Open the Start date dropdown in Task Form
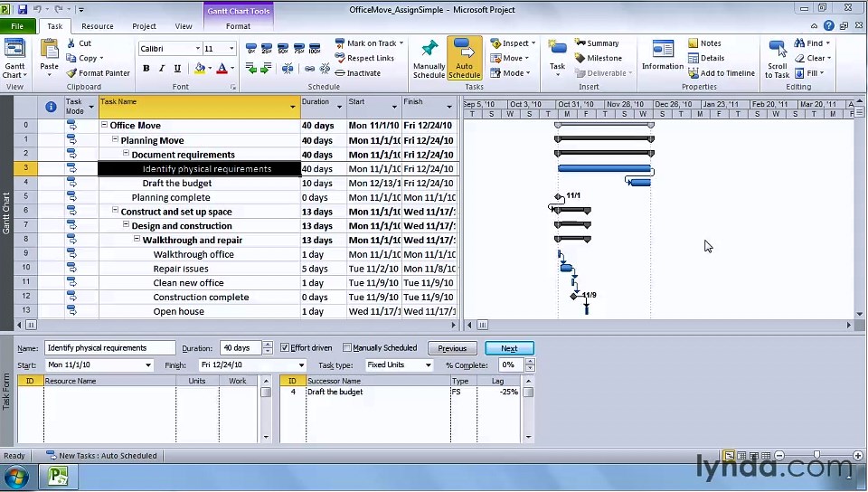This screenshot has width=868, height=492. pyautogui.click(x=147, y=364)
